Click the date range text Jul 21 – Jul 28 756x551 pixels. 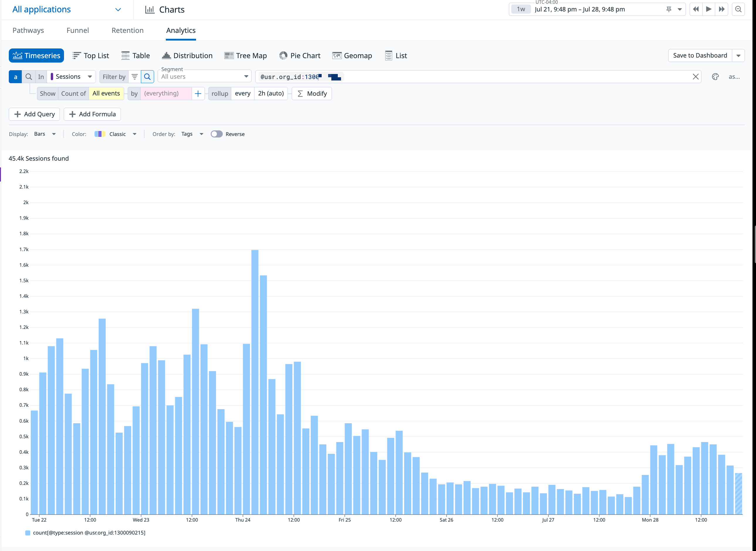pos(580,9)
